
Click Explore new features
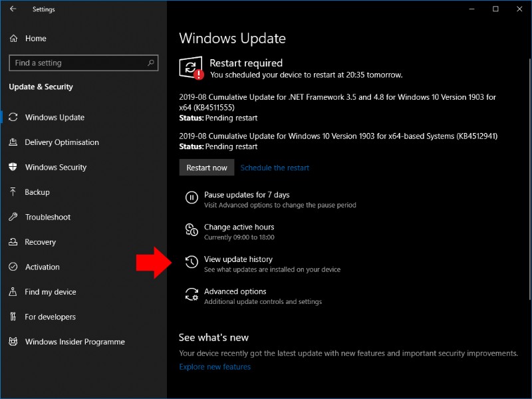coord(214,366)
